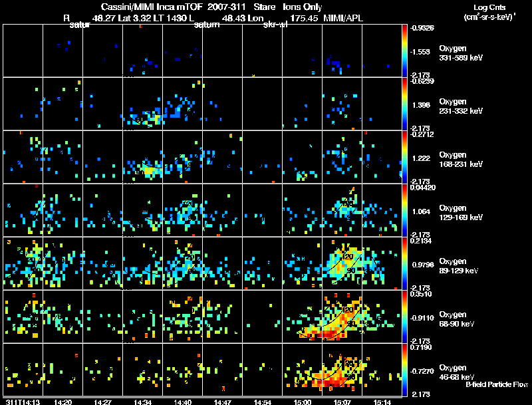
Task: Click the '14:47' time axis label
Action: click(223, 402)
